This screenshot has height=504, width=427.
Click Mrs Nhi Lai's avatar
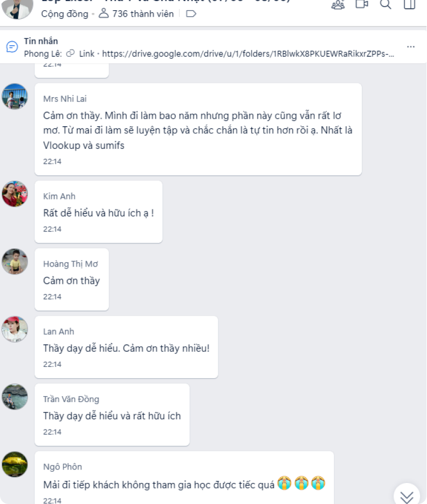pos(15,97)
